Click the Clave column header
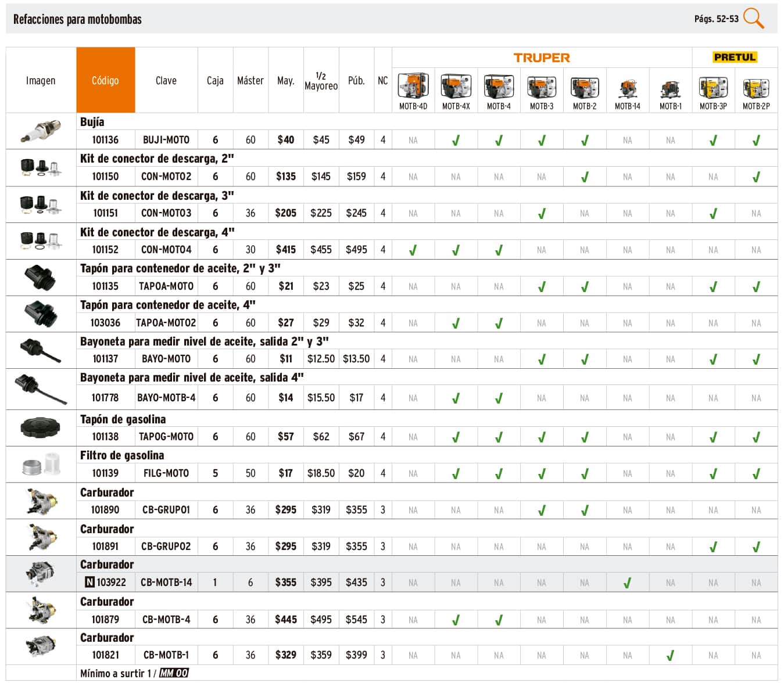Image resolution: width=784 pixels, height=683 pixels. click(166, 80)
